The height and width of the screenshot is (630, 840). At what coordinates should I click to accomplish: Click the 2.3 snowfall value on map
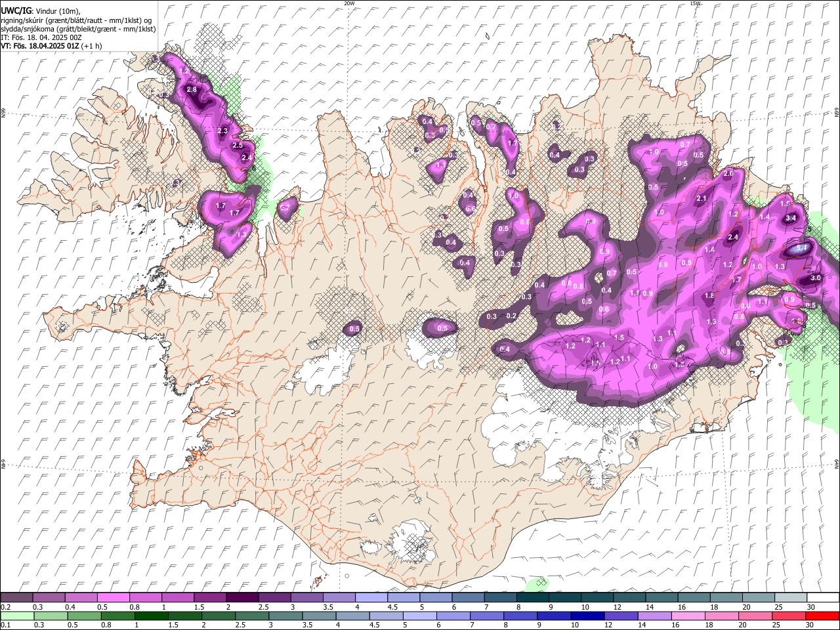tap(222, 131)
